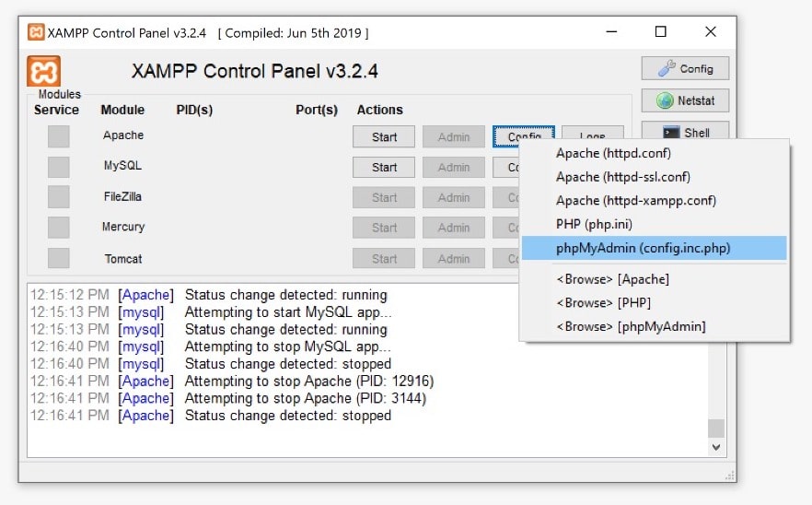Open the Config wrench button at top right
This screenshot has width=812, height=505.
[685, 68]
